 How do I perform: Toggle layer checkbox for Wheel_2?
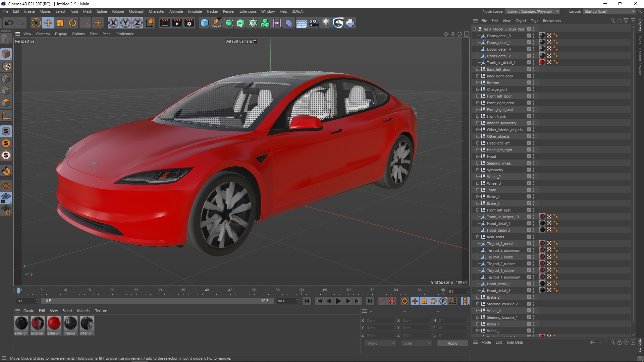(529, 177)
